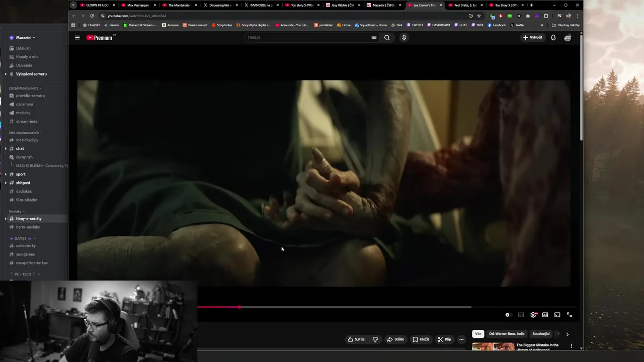
Task: Enter full screen video mode
Action: pyautogui.click(x=570, y=315)
